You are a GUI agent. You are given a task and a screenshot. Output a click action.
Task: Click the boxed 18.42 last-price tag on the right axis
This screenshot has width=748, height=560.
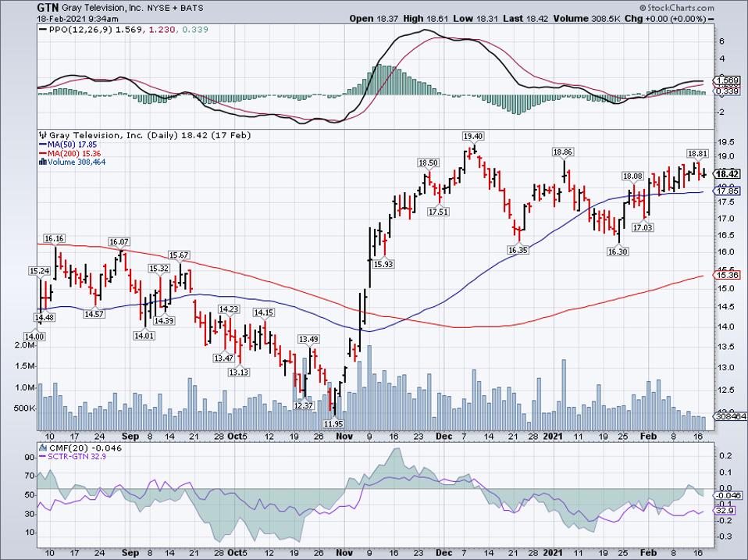pos(728,174)
